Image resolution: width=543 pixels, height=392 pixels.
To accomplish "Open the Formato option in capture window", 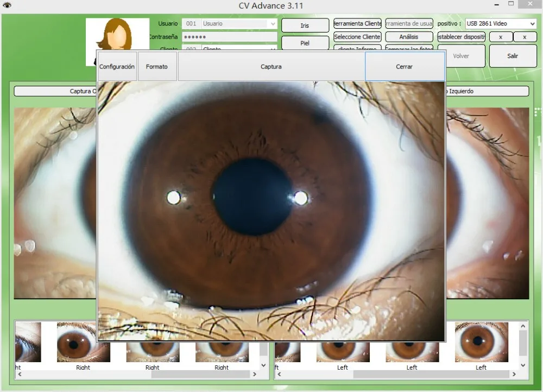I will pos(157,67).
